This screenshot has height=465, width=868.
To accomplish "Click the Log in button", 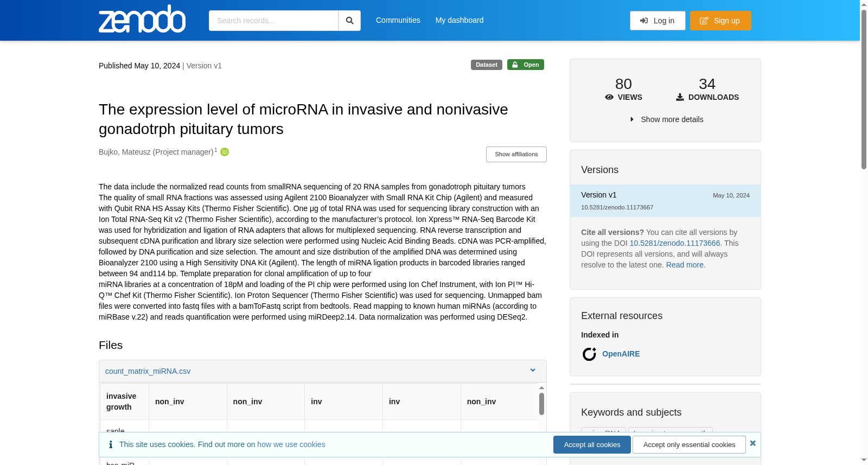I will 658,21.
